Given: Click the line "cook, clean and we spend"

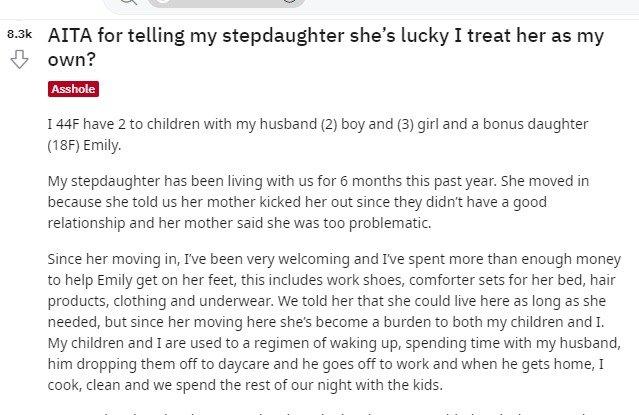Looking at the screenshot, I should coord(245,385).
